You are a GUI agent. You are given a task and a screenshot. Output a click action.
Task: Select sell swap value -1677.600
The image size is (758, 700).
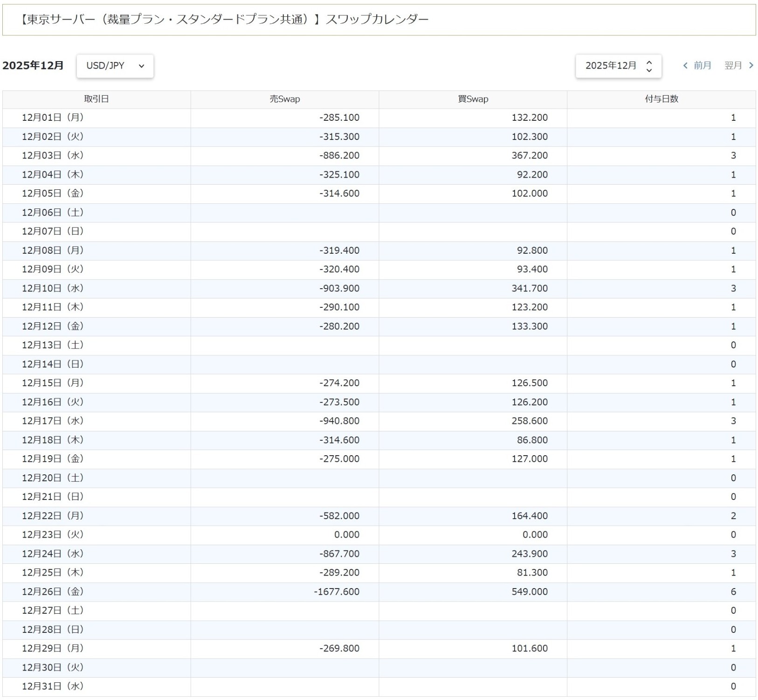pyautogui.click(x=337, y=592)
